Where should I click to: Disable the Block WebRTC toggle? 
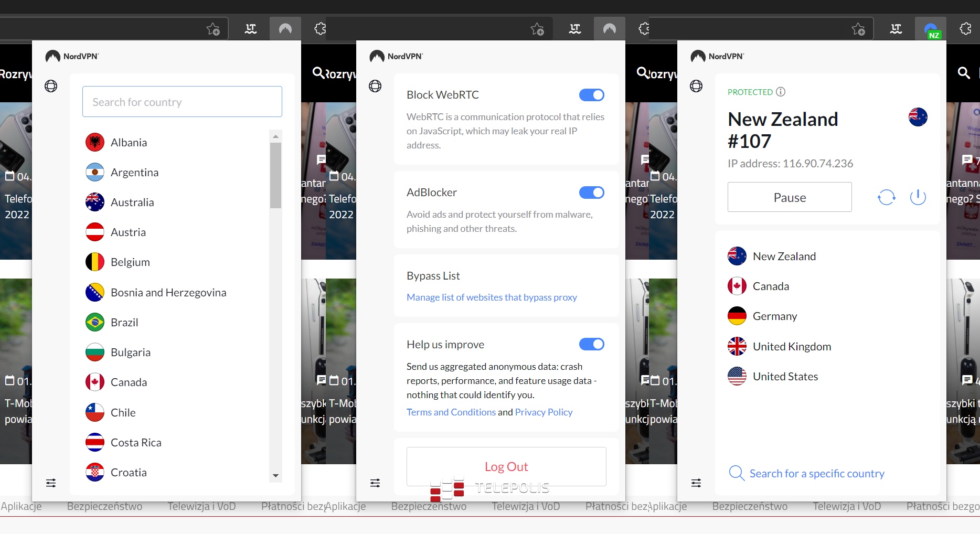point(591,95)
